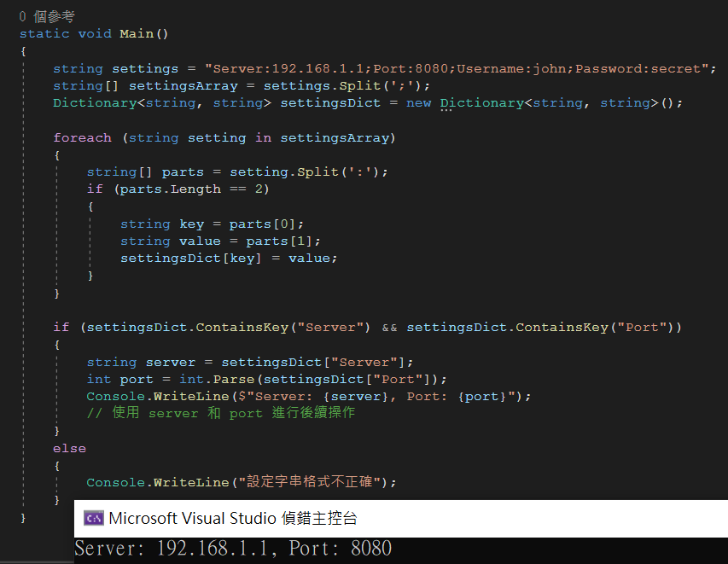The height and width of the screenshot is (564, 728).
Task: Click the "new" keyword
Action: (418, 103)
